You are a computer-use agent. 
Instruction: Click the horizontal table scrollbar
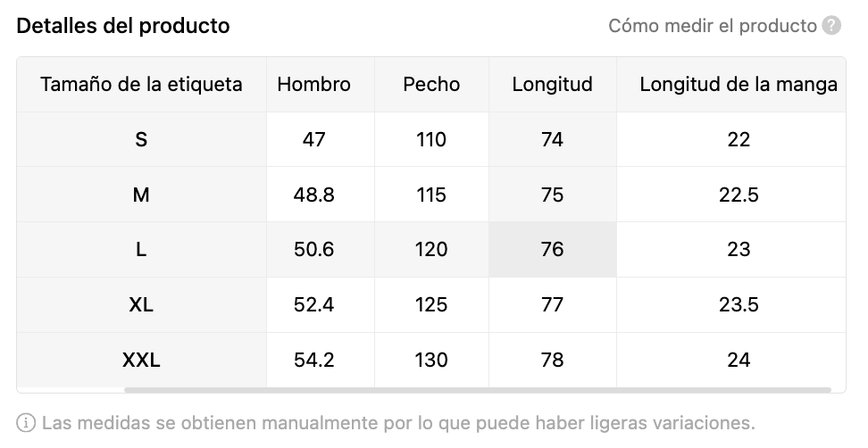[478, 390]
